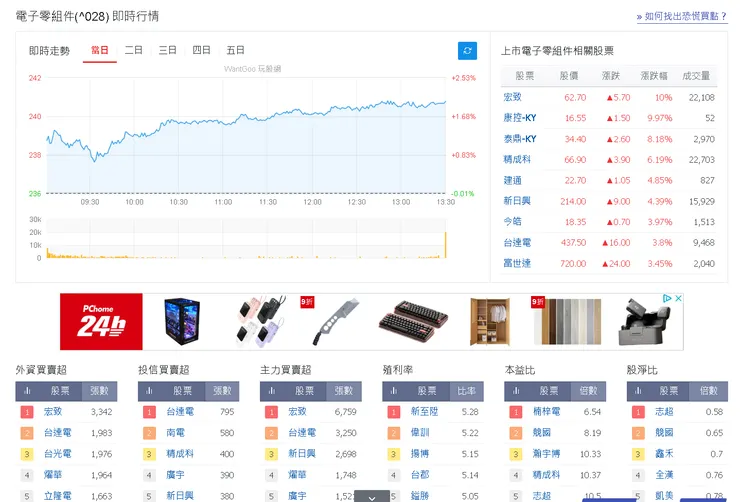Open the PChome 24h logo ad
The width and height of the screenshot is (740, 502).
101,322
